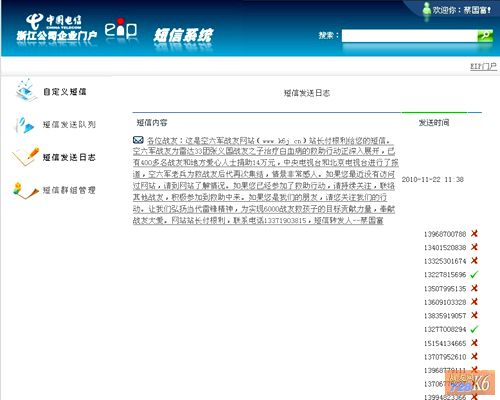Click red X status beside 13609103328
500x400 pixels.
pyautogui.click(x=474, y=302)
